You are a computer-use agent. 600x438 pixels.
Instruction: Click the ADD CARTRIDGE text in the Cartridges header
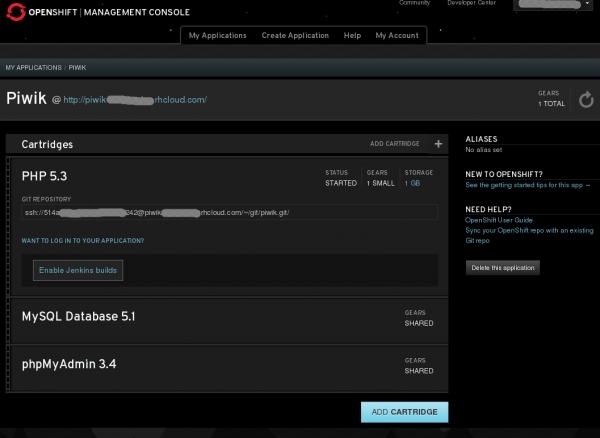point(395,144)
